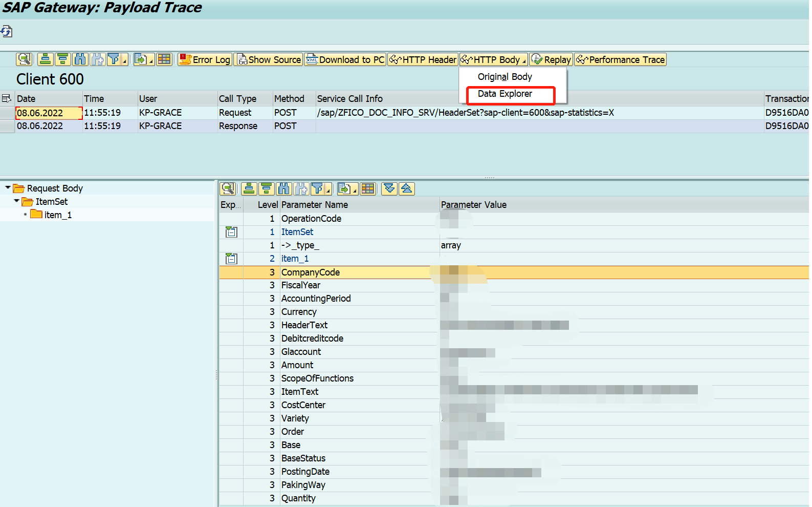Viewport: 812px width, 507px height.
Task: Click the select-all icon left of Date header
Action: [x=7, y=98]
